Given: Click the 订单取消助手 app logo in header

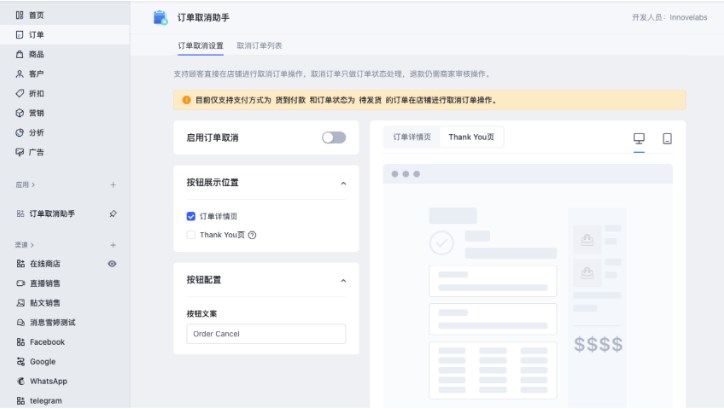Looking at the screenshot, I should click(160, 18).
